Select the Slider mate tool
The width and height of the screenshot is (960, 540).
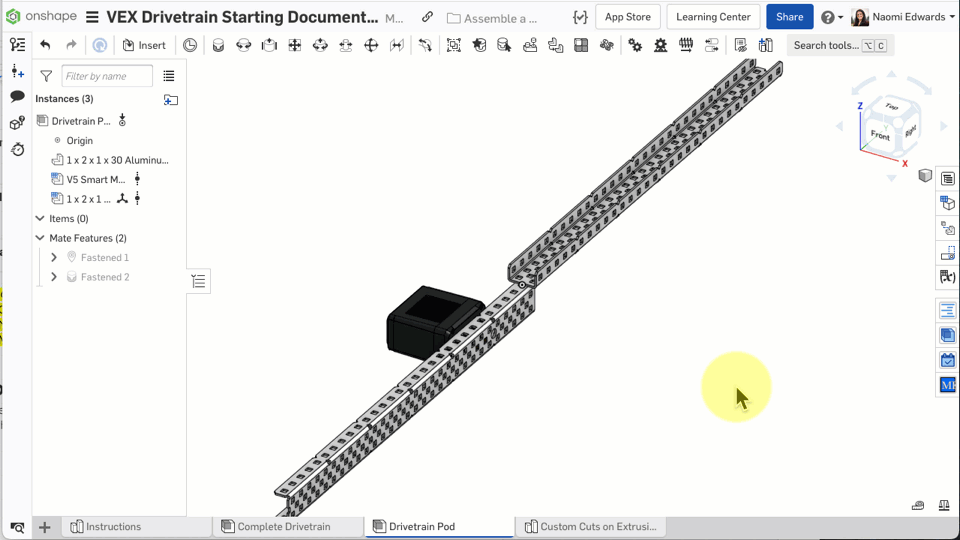click(269, 45)
